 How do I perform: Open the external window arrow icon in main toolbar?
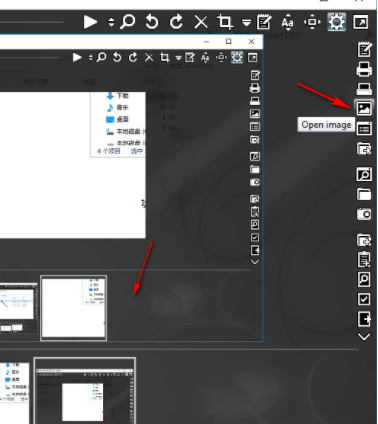coord(361,22)
